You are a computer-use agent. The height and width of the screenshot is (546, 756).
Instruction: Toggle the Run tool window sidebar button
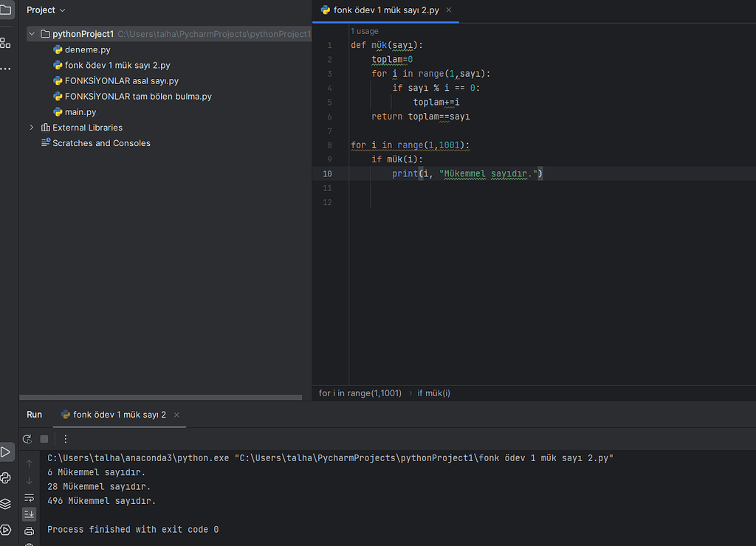(5, 452)
